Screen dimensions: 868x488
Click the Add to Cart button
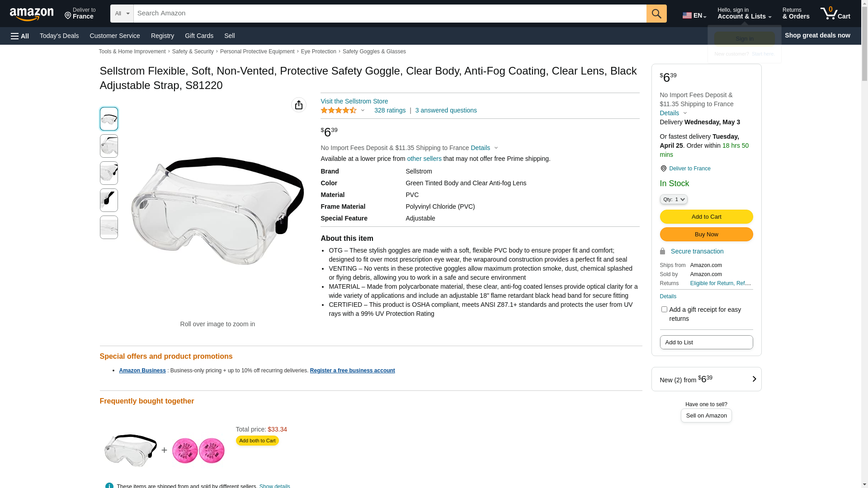(706, 217)
